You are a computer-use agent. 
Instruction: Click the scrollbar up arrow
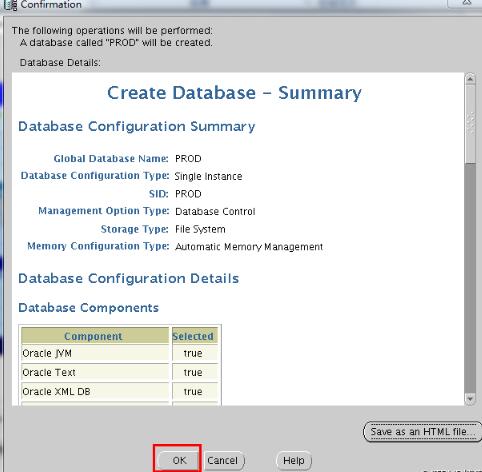(x=470, y=79)
